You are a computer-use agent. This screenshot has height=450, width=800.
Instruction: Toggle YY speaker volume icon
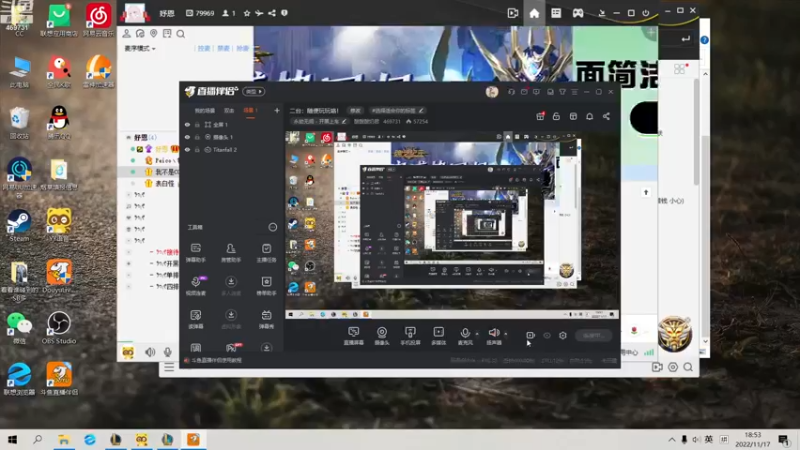tap(150, 352)
